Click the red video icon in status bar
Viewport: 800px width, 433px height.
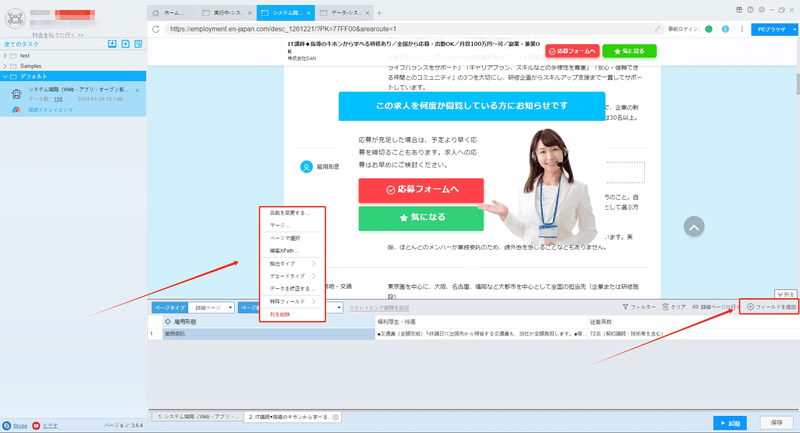click(x=36, y=425)
